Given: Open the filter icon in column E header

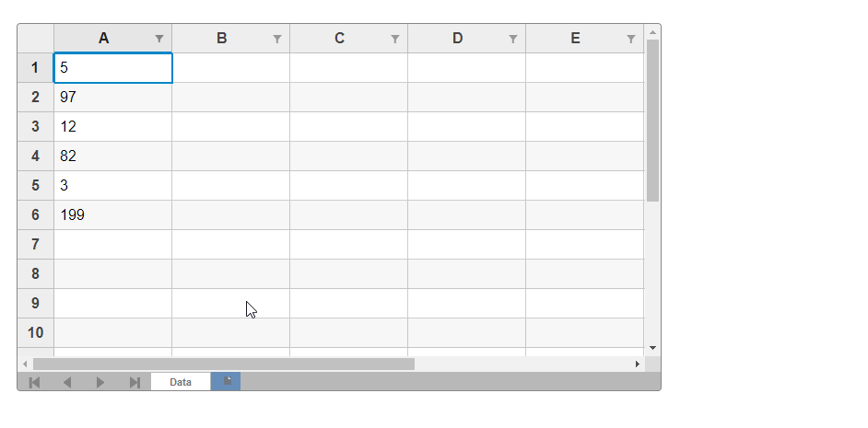Looking at the screenshot, I should (x=631, y=39).
